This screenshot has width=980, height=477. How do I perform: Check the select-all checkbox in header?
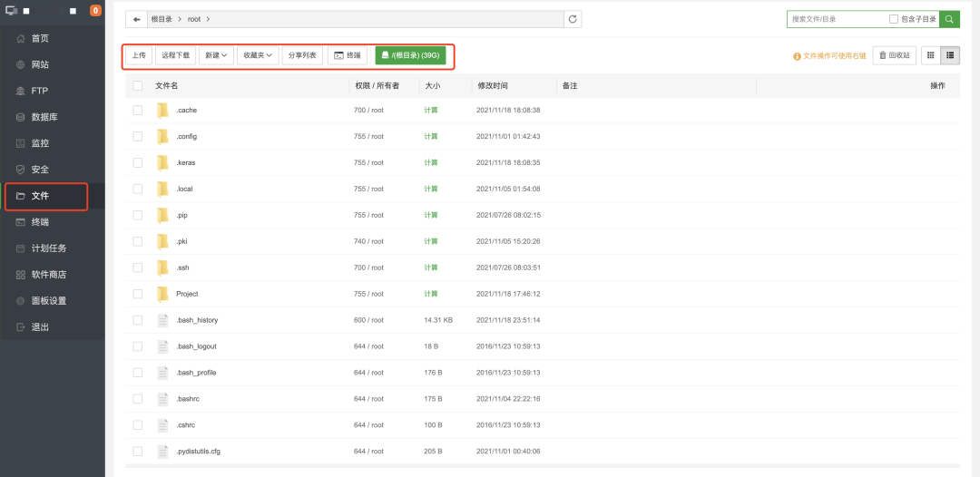point(138,85)
